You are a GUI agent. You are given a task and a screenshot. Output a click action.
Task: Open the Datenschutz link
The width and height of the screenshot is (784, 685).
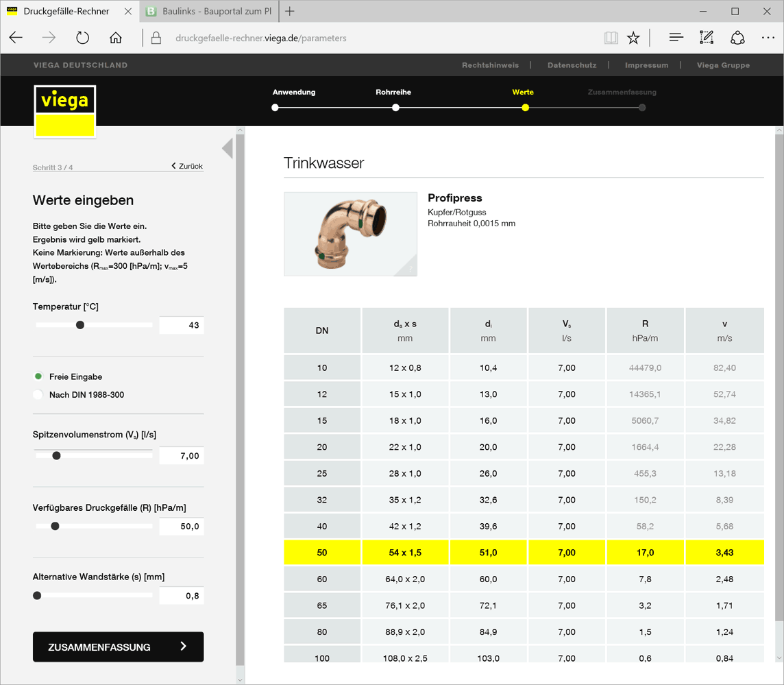point(572,65)
